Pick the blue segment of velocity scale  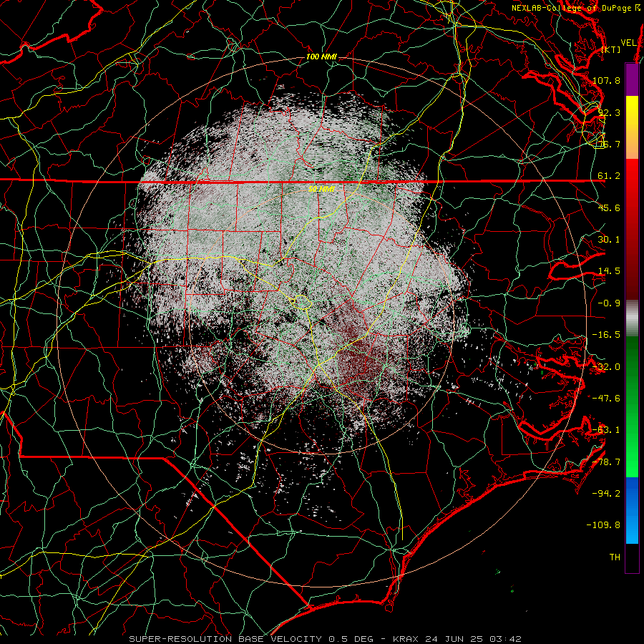tap(632, 510)
